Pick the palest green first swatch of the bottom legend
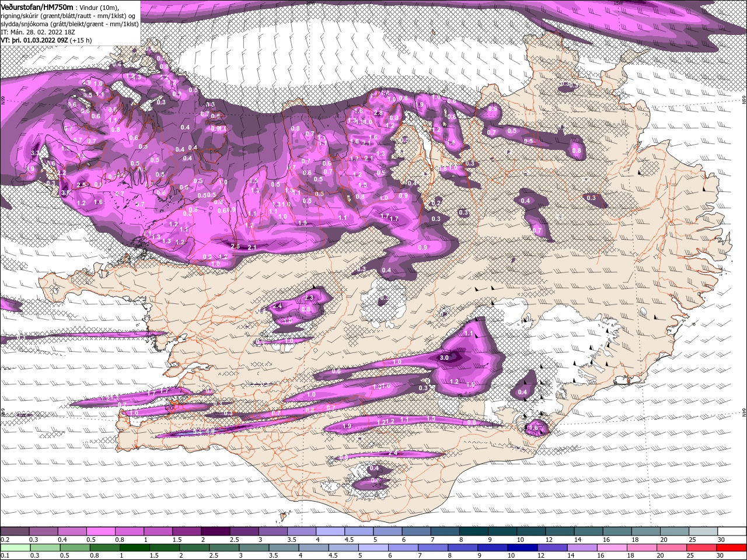This screenshot has width=747, height=560. pyautogui.click(x=15, y=547)
